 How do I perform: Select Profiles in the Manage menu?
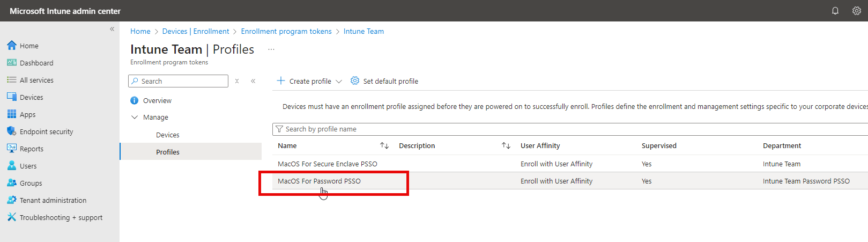coord(168,152)
